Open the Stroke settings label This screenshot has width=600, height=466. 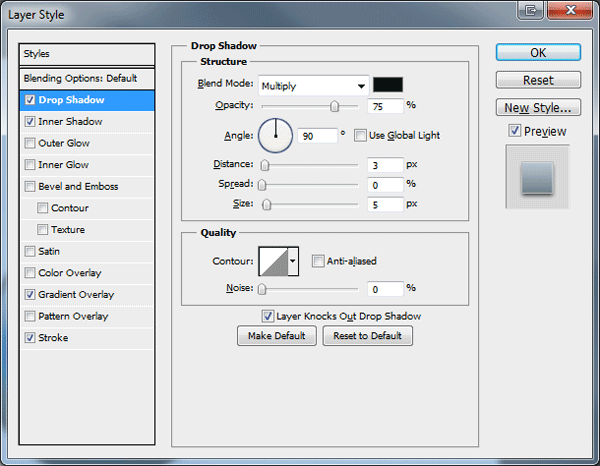coord(53,338)
